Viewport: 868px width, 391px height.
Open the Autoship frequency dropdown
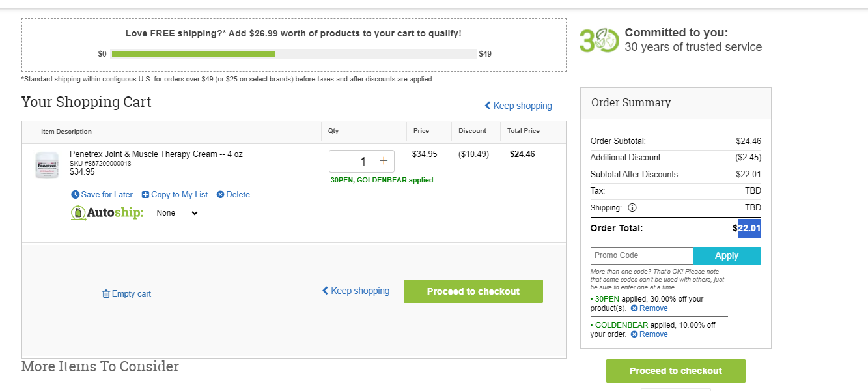[177, 213]
